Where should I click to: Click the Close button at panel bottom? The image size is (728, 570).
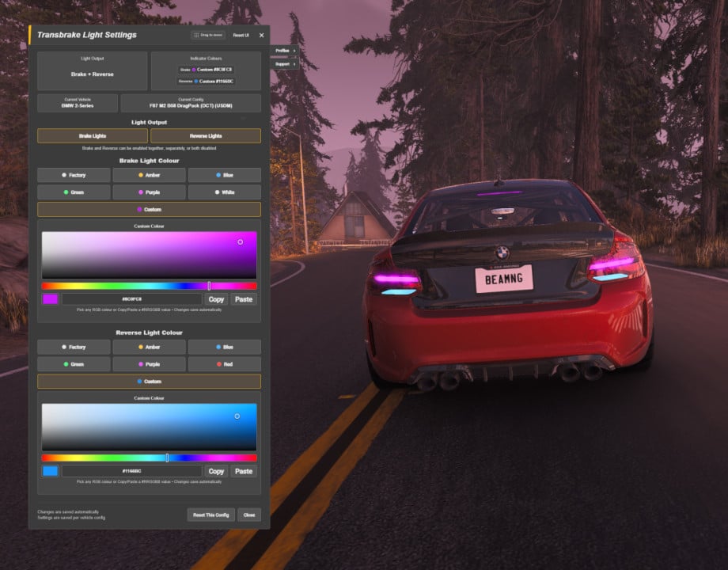point(249,515)
